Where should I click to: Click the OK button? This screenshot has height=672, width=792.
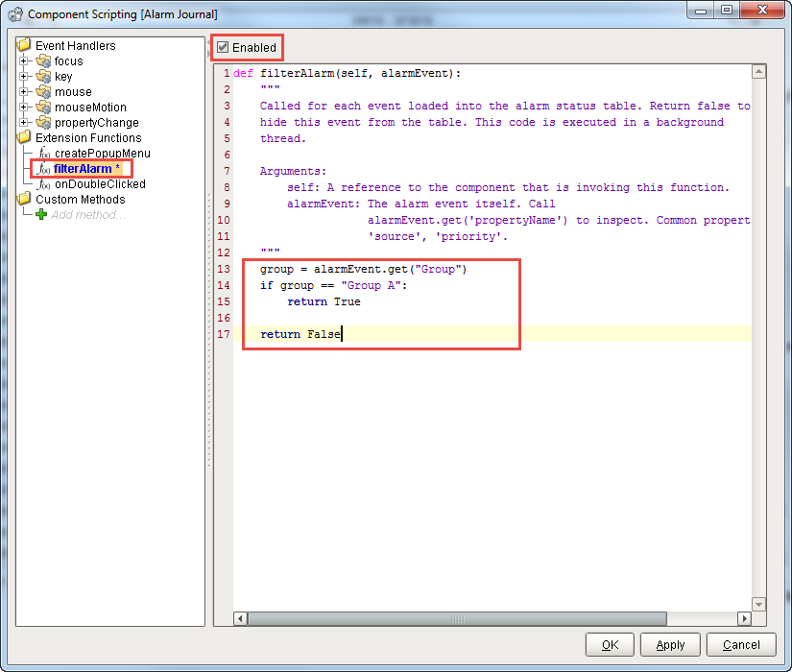coord(610,645)
